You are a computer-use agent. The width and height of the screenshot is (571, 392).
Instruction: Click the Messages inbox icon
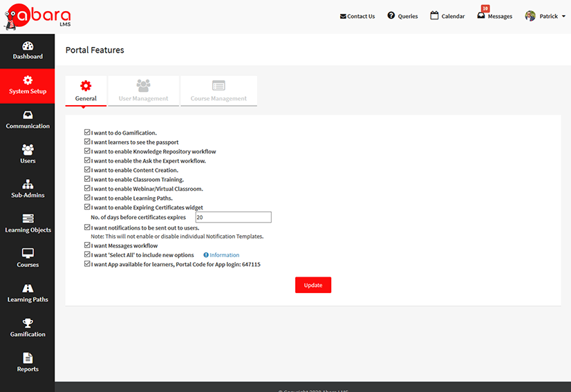click(x=481, y=15)
